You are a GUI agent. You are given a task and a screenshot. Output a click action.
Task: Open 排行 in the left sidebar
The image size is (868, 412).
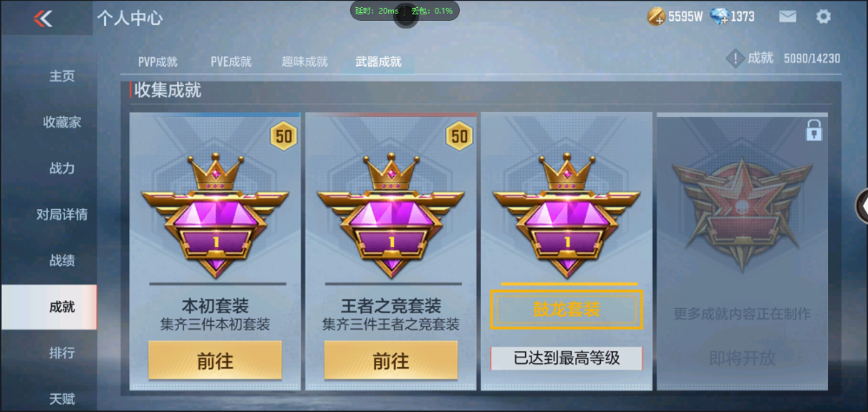click(x=62, y=353)
